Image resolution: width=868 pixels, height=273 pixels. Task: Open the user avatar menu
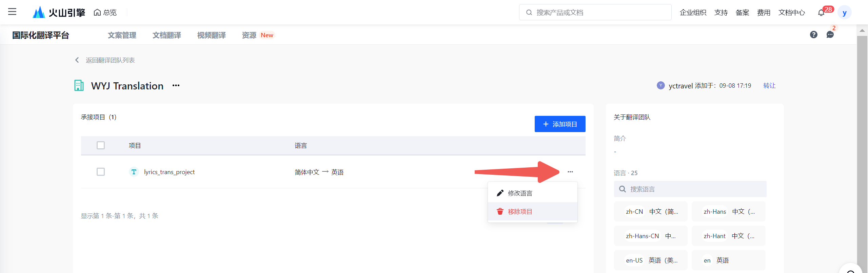(x=844, y=13)
